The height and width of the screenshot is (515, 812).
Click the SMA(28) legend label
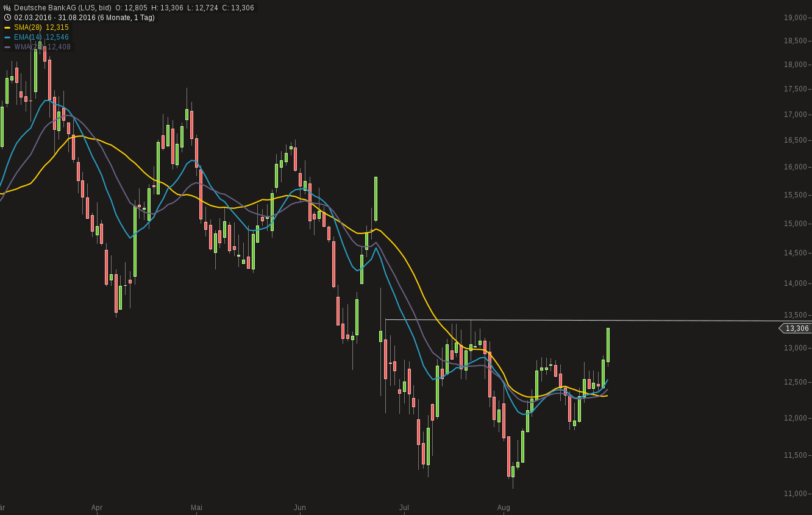pyautogui.click(x=28, y=27)
